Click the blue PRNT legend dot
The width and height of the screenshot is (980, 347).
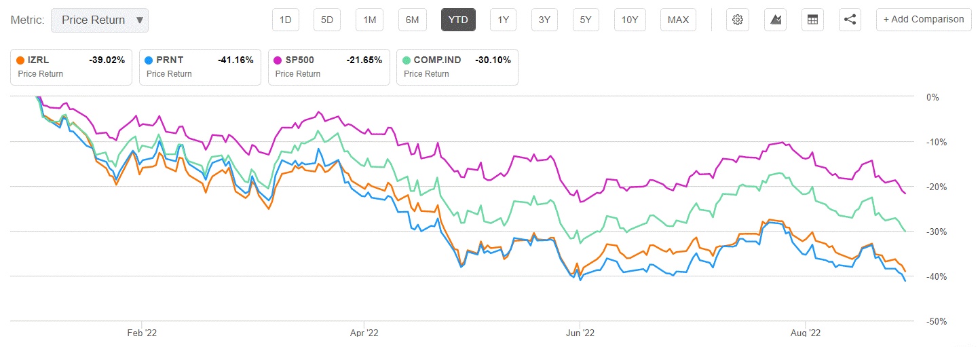(x=149, y=60)
